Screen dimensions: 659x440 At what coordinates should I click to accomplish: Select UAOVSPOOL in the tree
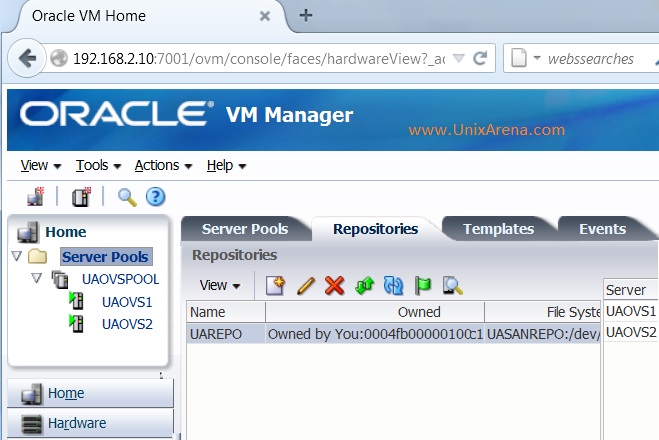[120, 279]
